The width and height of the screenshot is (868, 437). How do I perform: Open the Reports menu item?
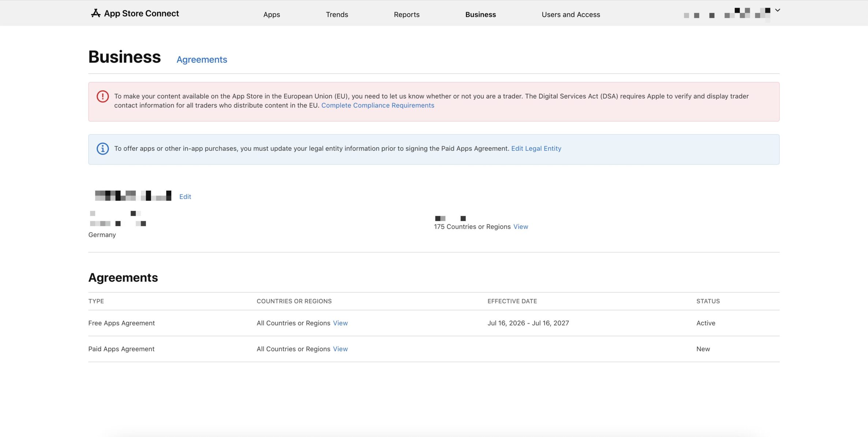click(407, 15)
